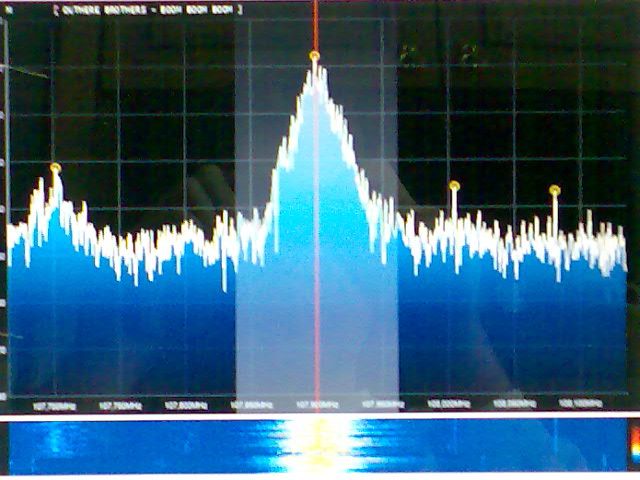Click the rightmost yellow peak marker
The image size is (640, 480).
[555, 190]
